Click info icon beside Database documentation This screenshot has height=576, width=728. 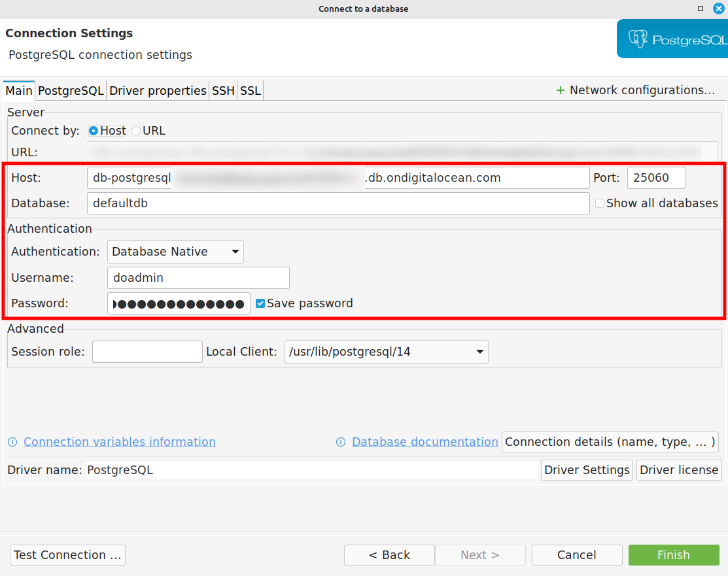point(341,442)
